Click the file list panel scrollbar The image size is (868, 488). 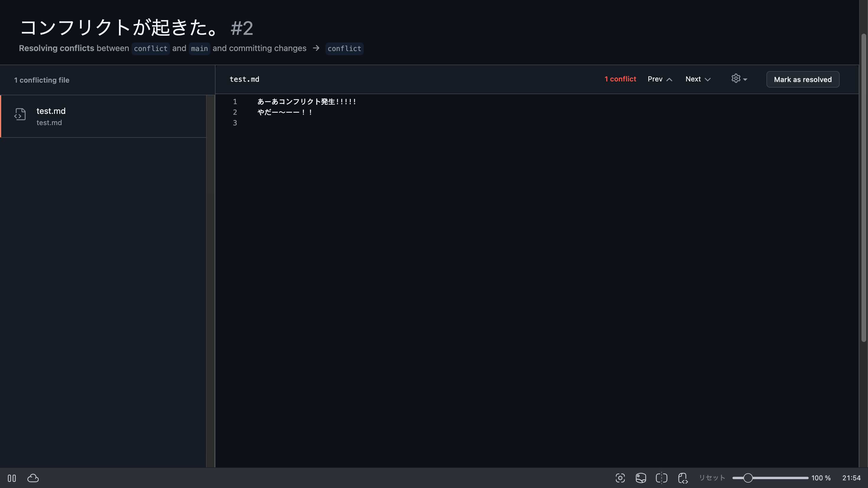coord(210,281)
